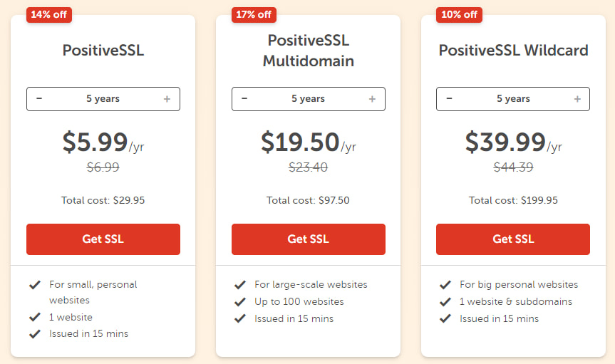The image size is (615, 364).
Task: Reduce PositiveSSL Wildcard term with minus
Action: click(449, 99)
